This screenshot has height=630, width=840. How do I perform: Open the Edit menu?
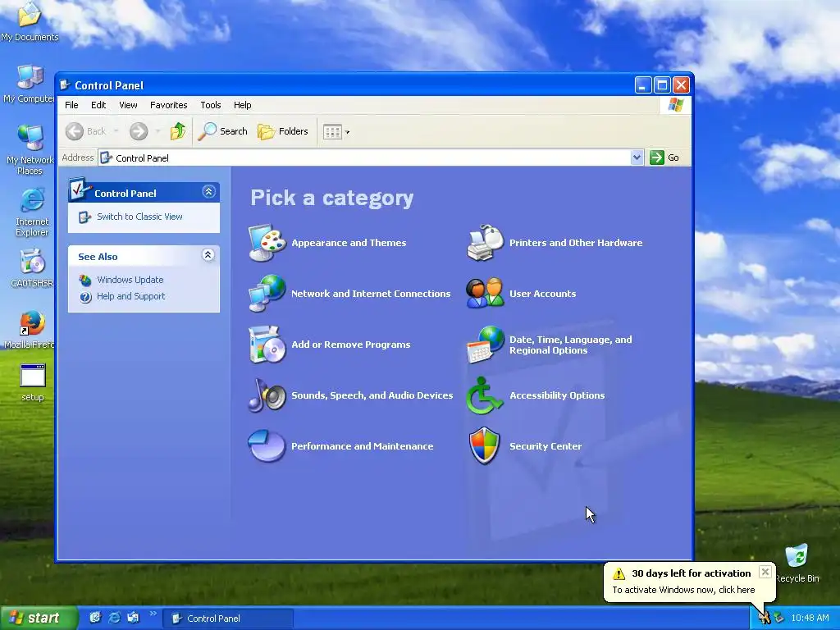(98, 105)
